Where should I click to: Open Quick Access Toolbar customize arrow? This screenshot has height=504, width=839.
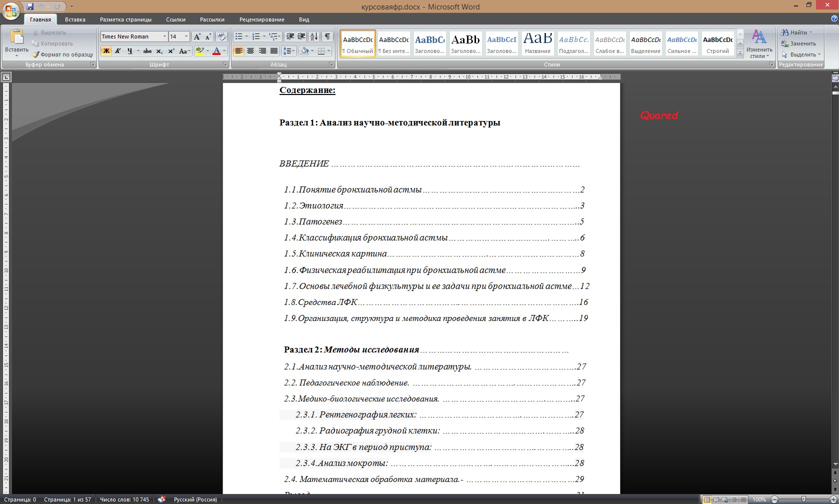pos(71,6)
